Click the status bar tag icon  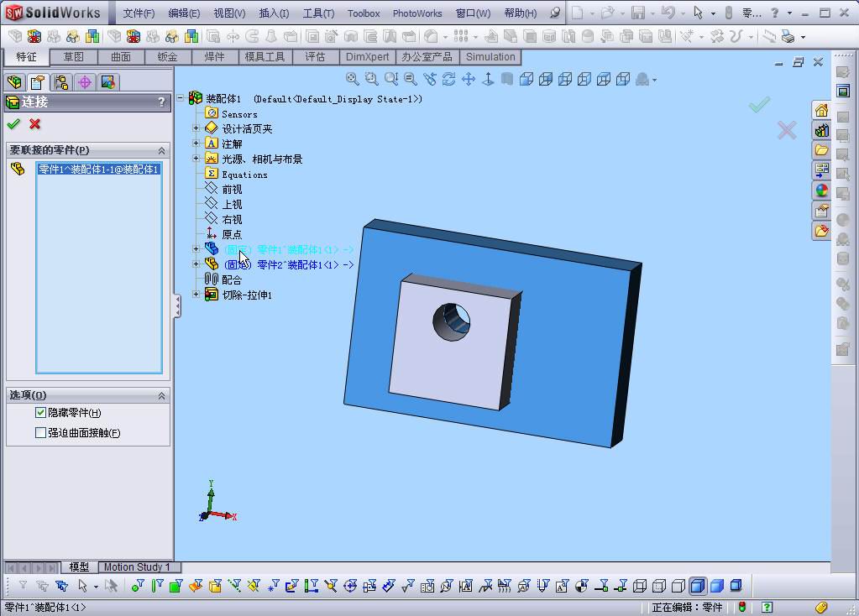click(x=820, y=608)
